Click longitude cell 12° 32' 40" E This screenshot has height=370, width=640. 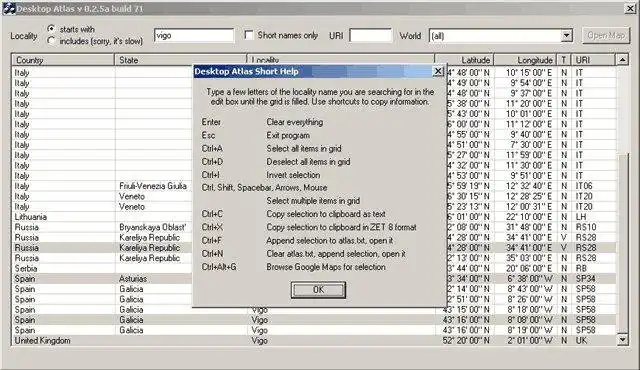coord(529,186)
